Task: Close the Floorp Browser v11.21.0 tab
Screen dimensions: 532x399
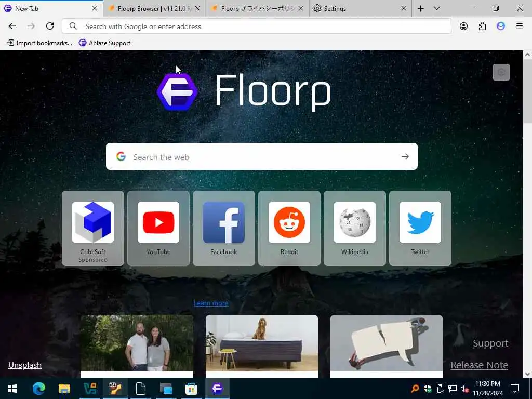Action: 198,8
